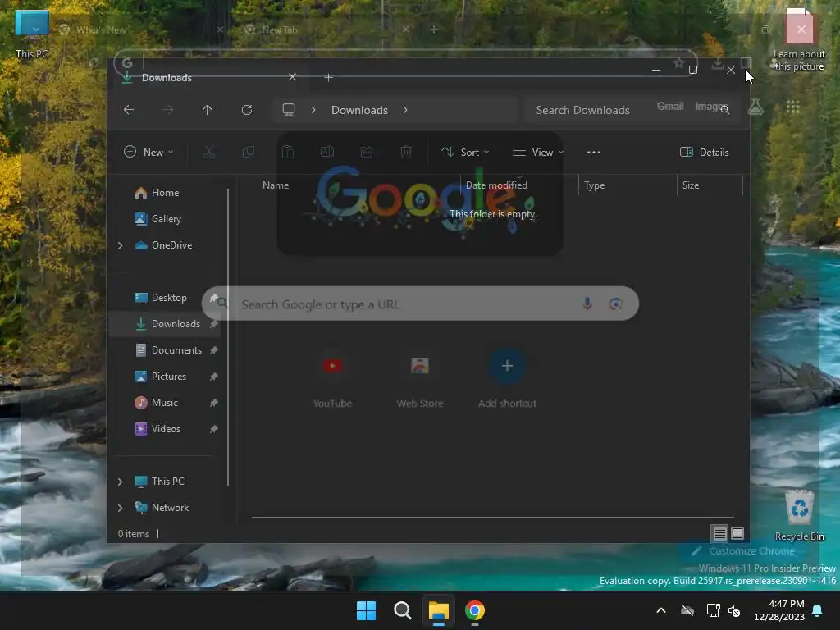Open taskbar Search

click(x=402, y=610)
